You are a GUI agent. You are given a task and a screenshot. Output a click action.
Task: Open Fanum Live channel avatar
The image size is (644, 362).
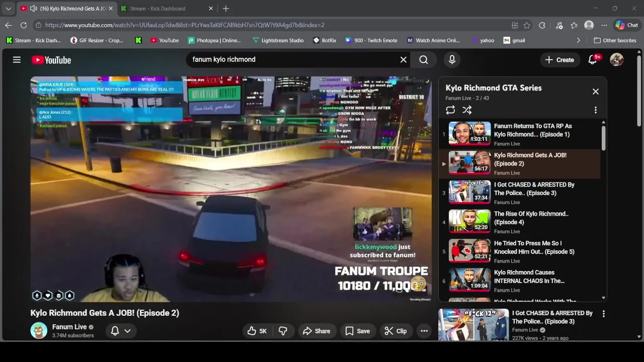tap(39, 330)
